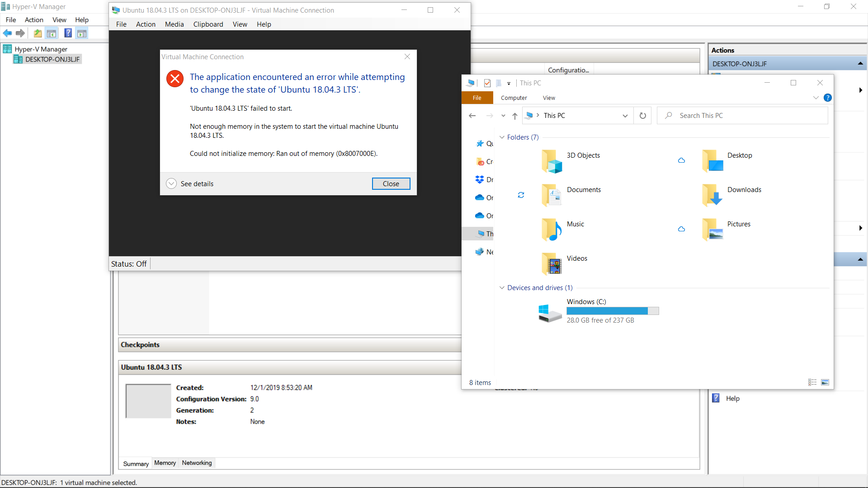Click the Refresh icon in File Explorer
Screen dimensions: 868x488
pyautogui.click(x=642, y=116)
